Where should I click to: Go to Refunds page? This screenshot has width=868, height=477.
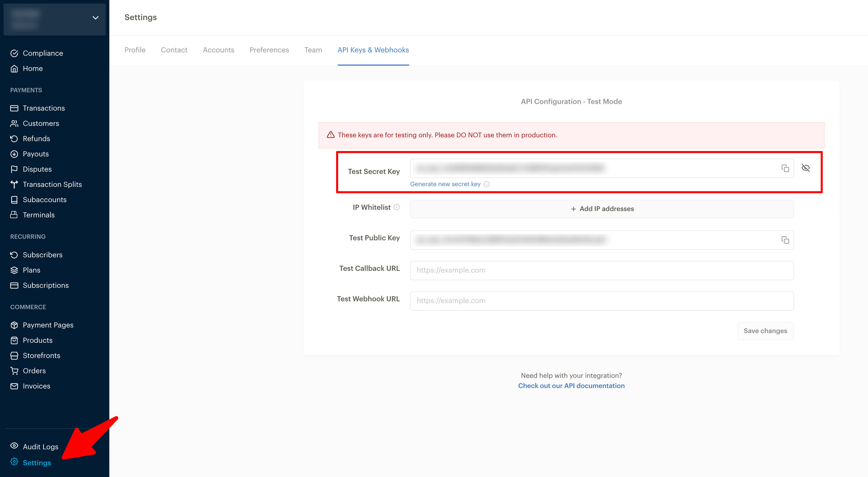(x=36, y=139)
